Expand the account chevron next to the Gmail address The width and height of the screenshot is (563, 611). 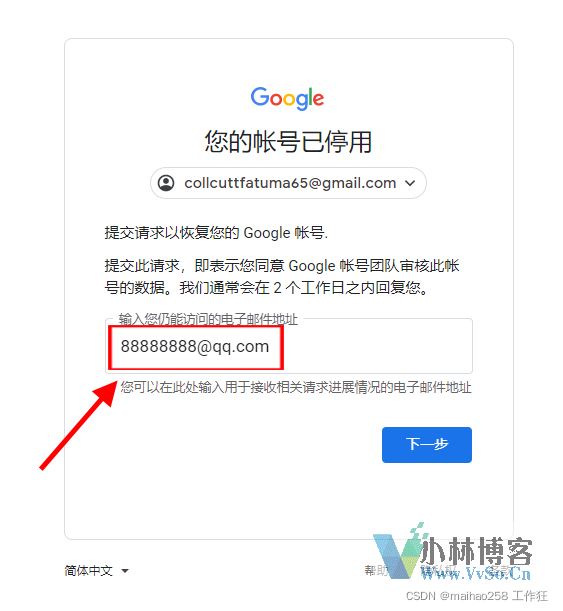tap(410, 183)
